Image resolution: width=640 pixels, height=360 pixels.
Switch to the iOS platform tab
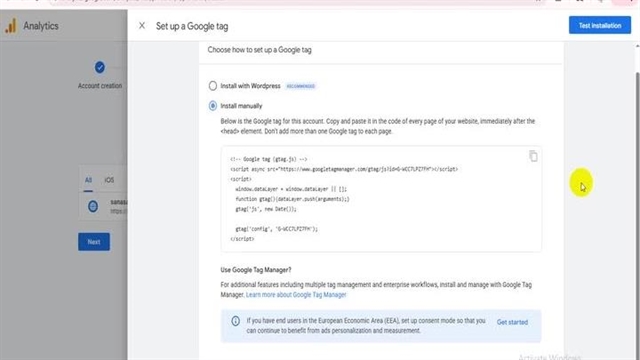click(x=109, y=180)
